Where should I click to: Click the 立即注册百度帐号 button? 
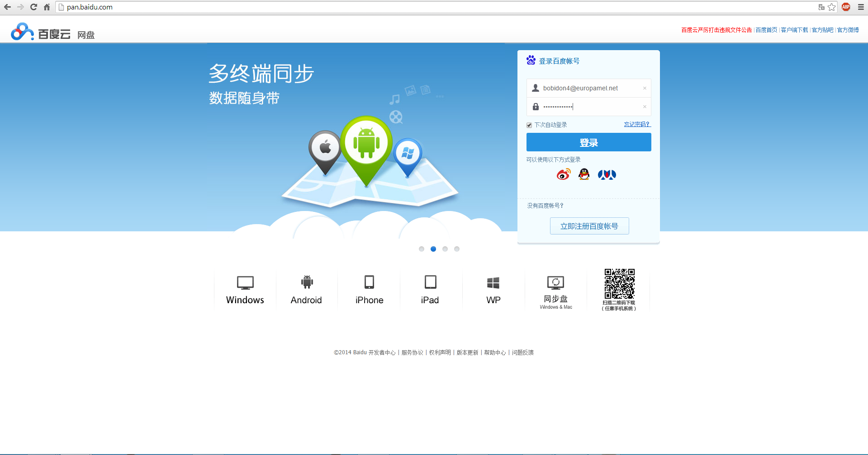tap(589, 226)
